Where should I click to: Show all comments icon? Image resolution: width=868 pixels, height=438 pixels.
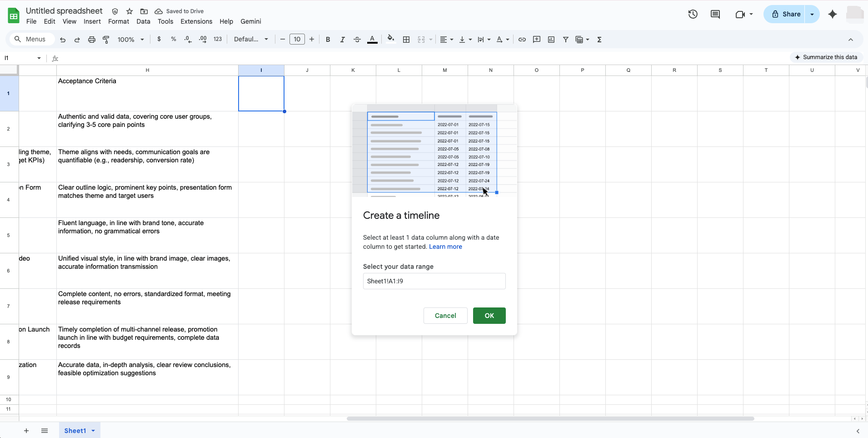click(715, 14)
